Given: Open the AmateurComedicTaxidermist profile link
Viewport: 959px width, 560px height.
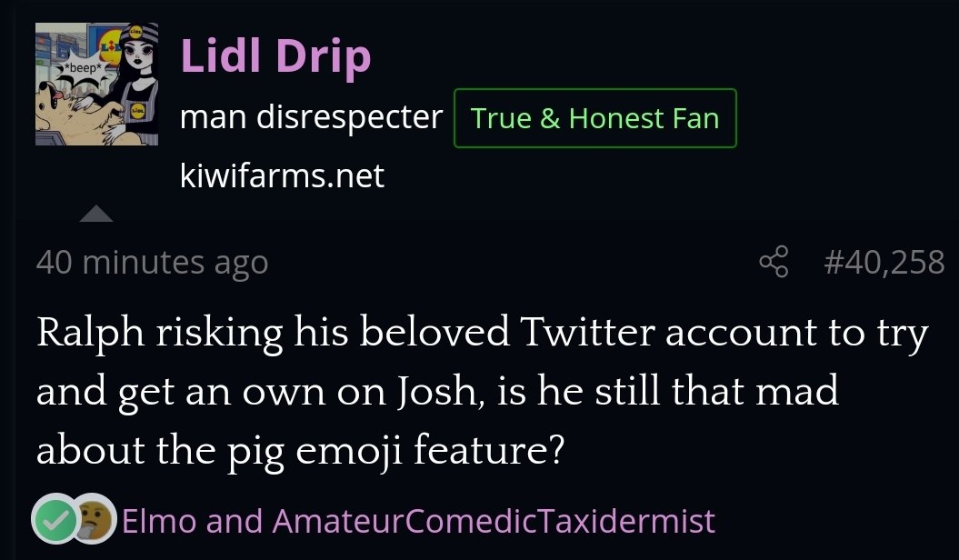Looking at the screenshot, I should [x=494, y=521].
